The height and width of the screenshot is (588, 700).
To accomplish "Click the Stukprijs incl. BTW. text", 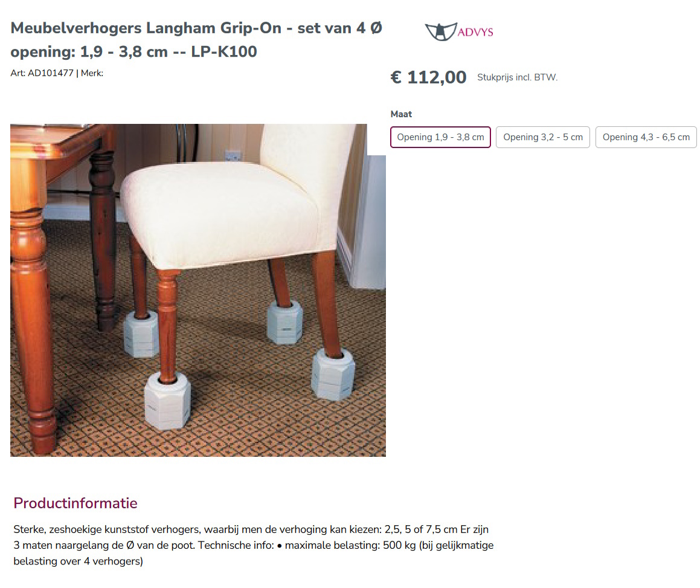I will 518,77.
